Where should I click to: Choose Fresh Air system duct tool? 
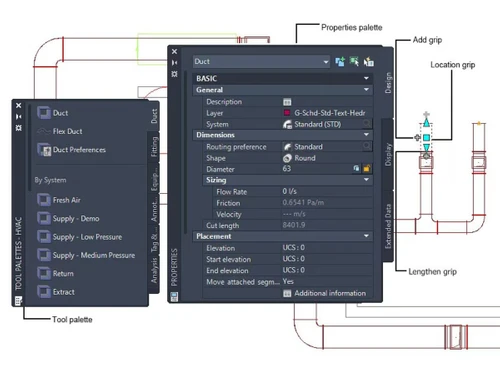pyautogui.click(x=59, y=200)
